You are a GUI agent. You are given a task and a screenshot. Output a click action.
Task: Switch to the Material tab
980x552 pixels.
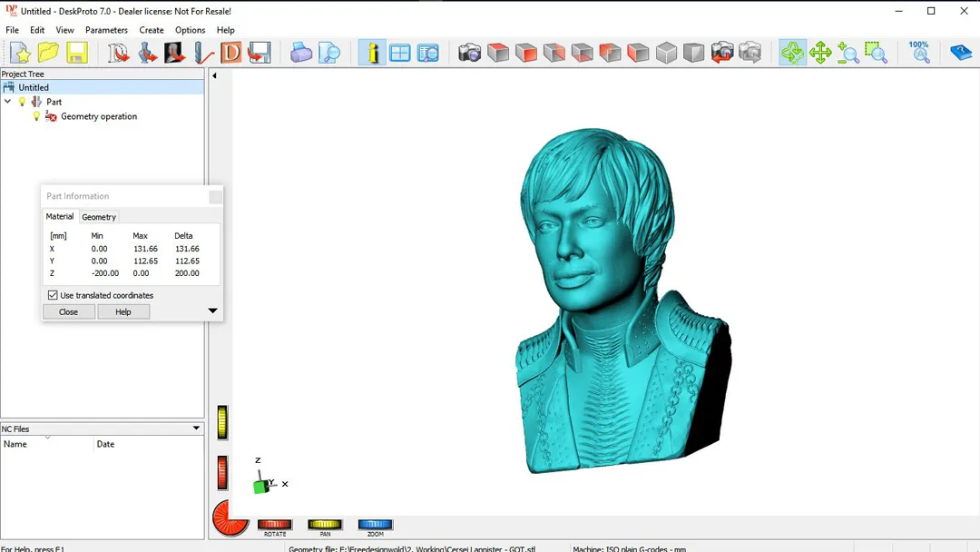tap(59, 216)
